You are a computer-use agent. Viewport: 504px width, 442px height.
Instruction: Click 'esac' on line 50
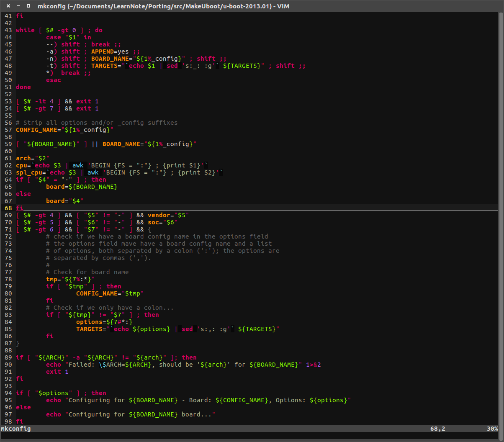(54, 80)
